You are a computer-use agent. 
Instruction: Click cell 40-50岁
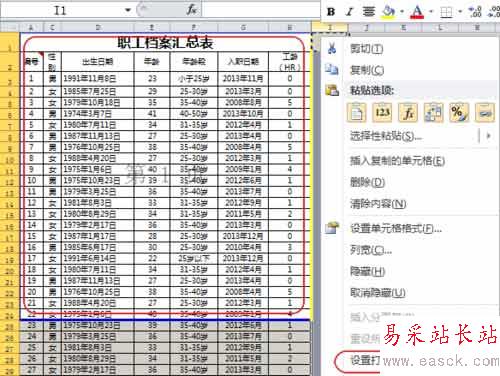[x=194, y=114]
